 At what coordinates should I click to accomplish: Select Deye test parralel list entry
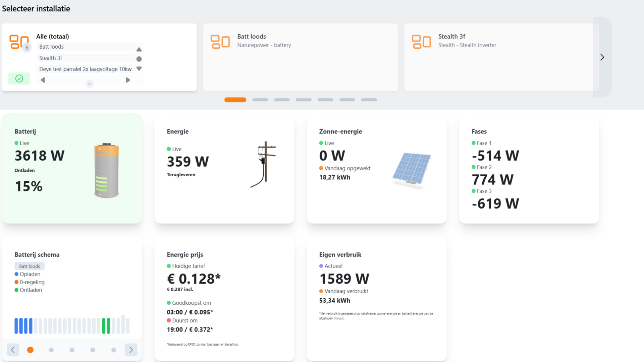85,69
